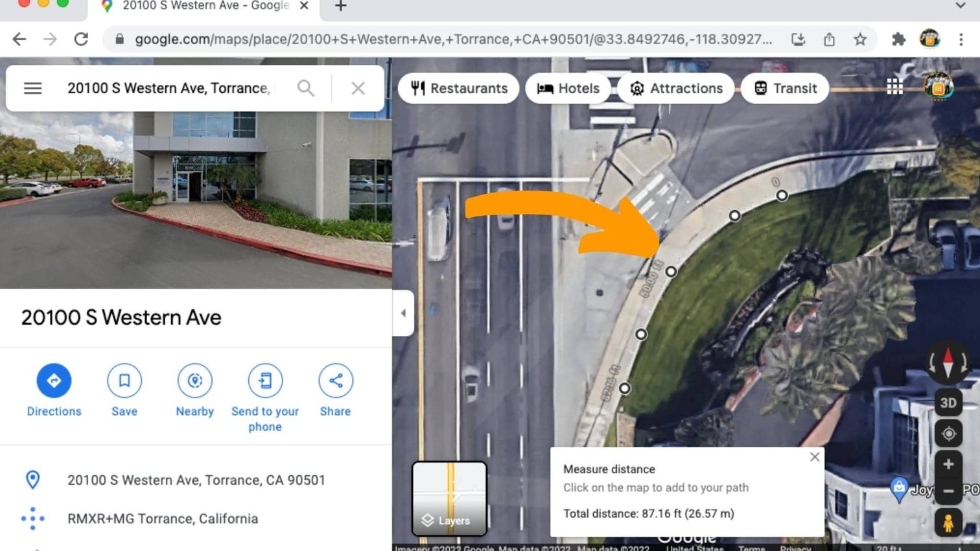980x551 pixels.
Task: Collapse the left place details panel
Action: coord(403,313)
